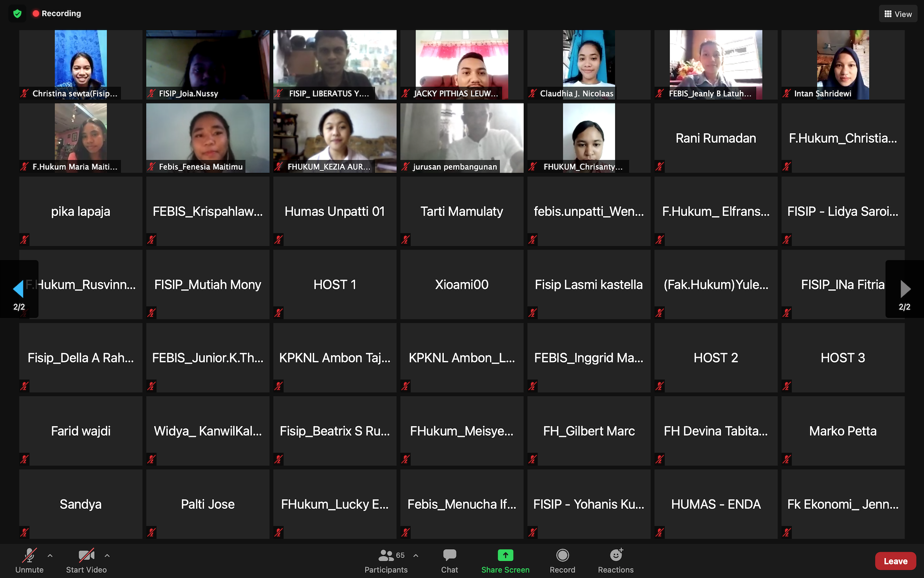Expand audio options next to Unmute
This screenshot has height=578, width=924.
coord(50,555)
